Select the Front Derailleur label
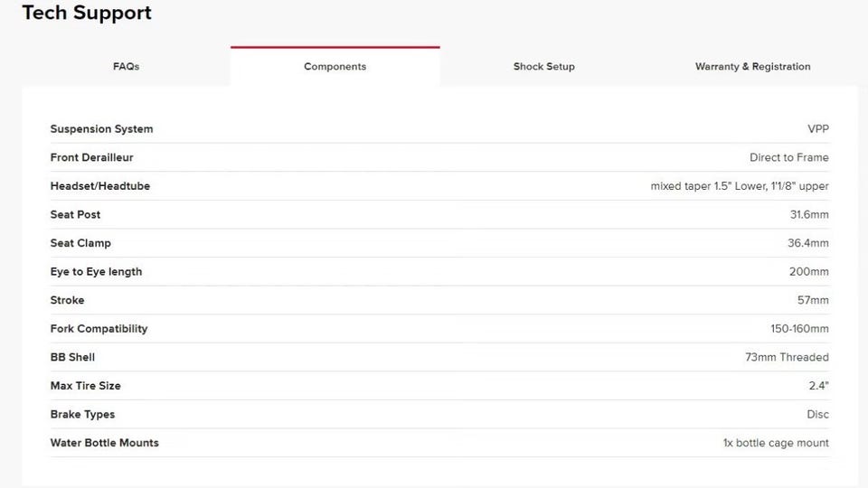 (91, 157)
